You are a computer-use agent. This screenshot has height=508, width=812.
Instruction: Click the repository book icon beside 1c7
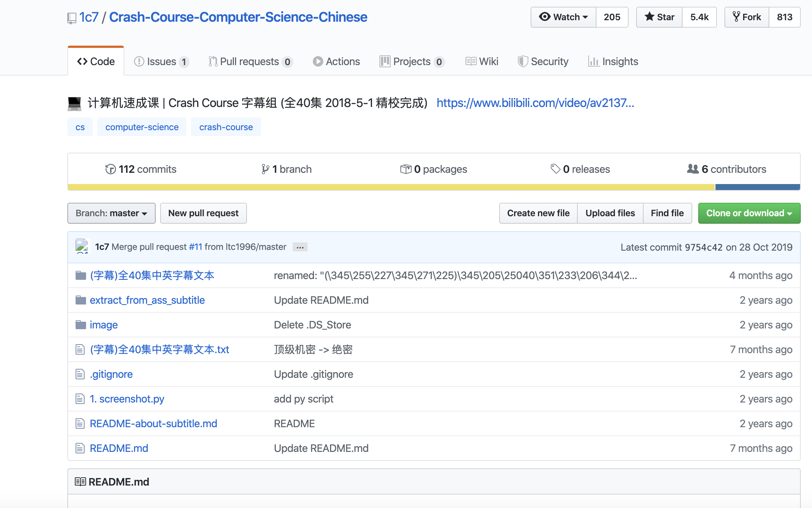click(71, 18)
